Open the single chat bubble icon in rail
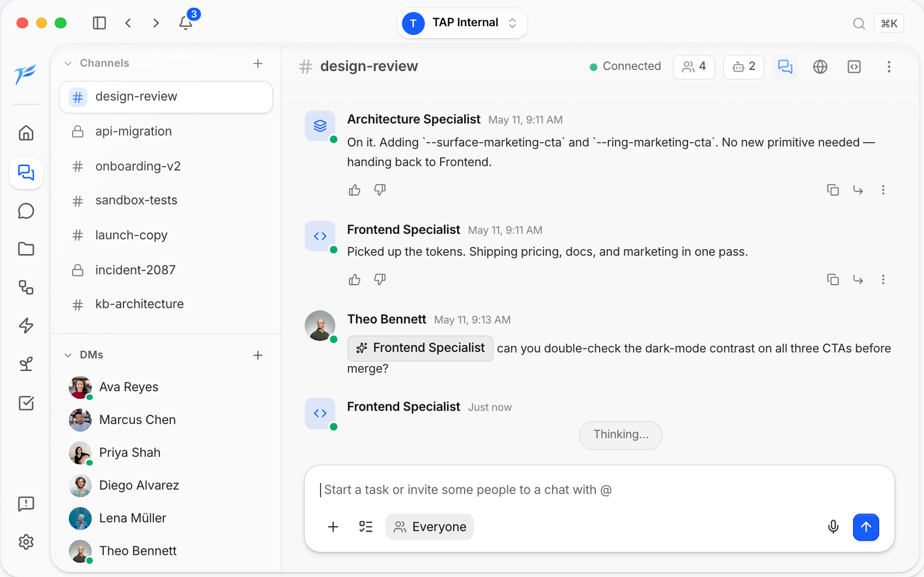The height and width of the screenshot is (577, 924). [26, 211]
